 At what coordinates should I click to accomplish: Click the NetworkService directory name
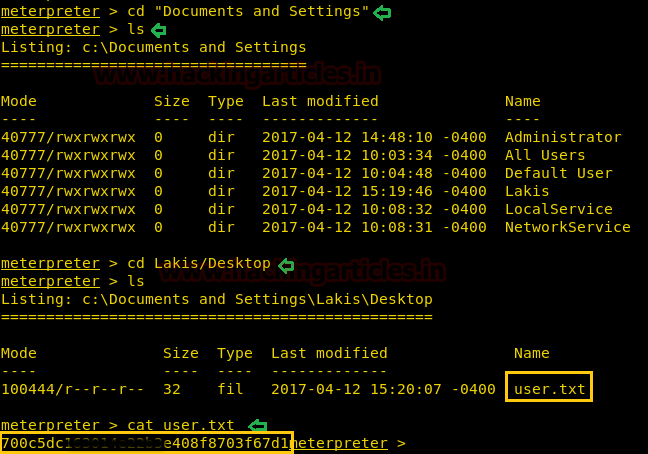tap(567, 227)
